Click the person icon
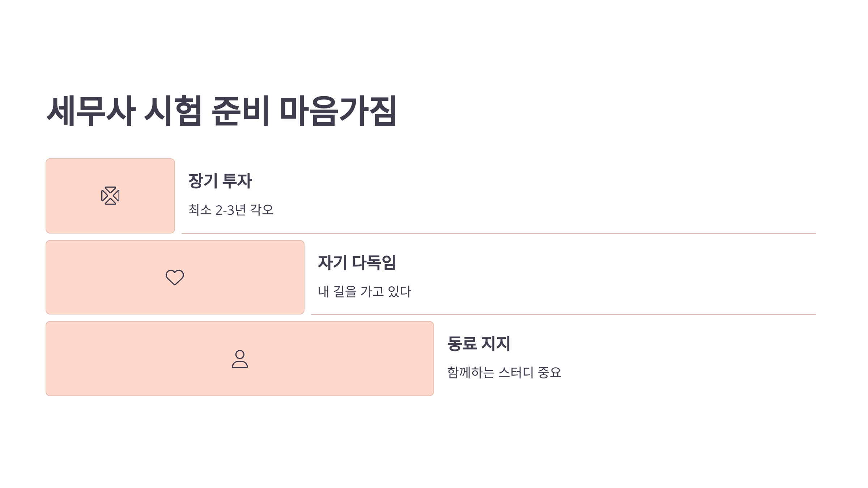 (x=240, y=359)
